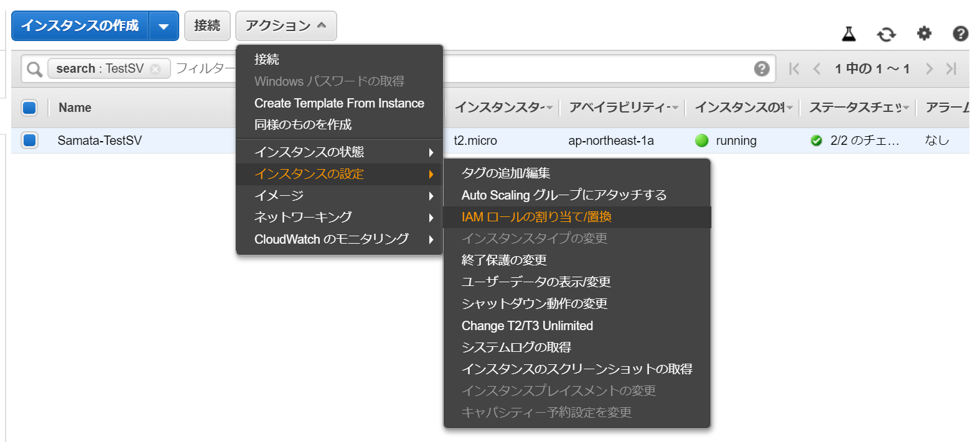Expand the インスタンスの状態 submenu

pos(339,152)
